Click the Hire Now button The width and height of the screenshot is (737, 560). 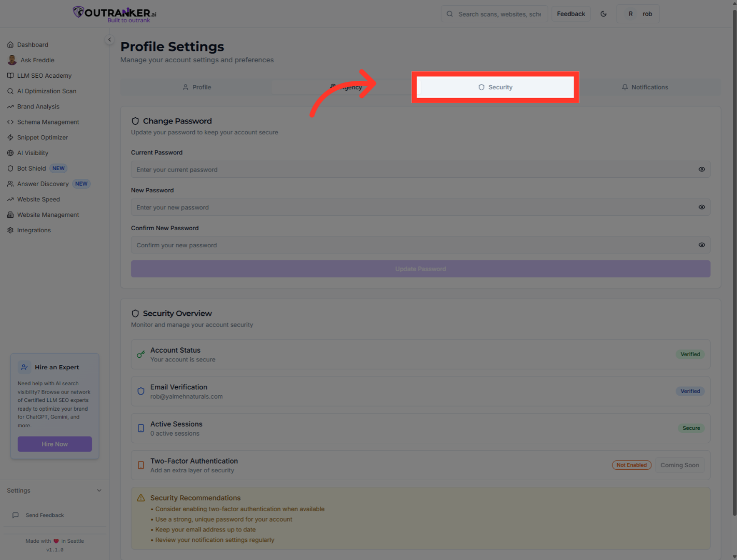pyautogui.click(x=54, y=444)
